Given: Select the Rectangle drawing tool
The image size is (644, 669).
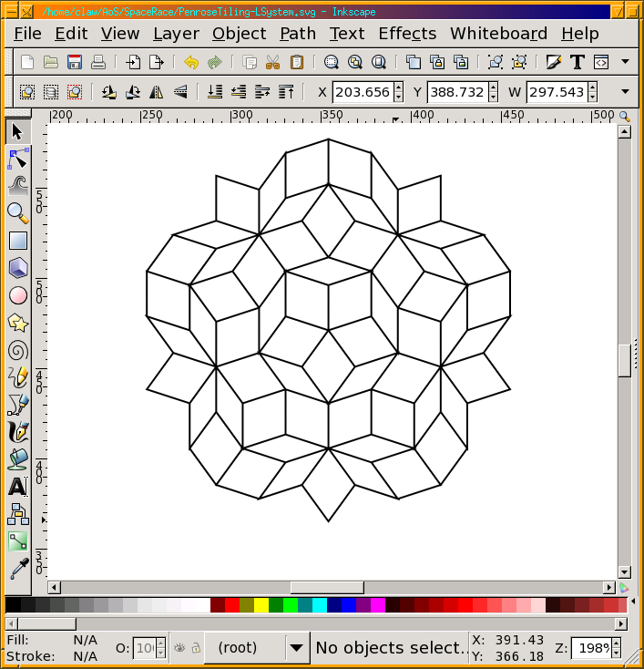Looking at the screenshot, I should [x=17, y=241].
